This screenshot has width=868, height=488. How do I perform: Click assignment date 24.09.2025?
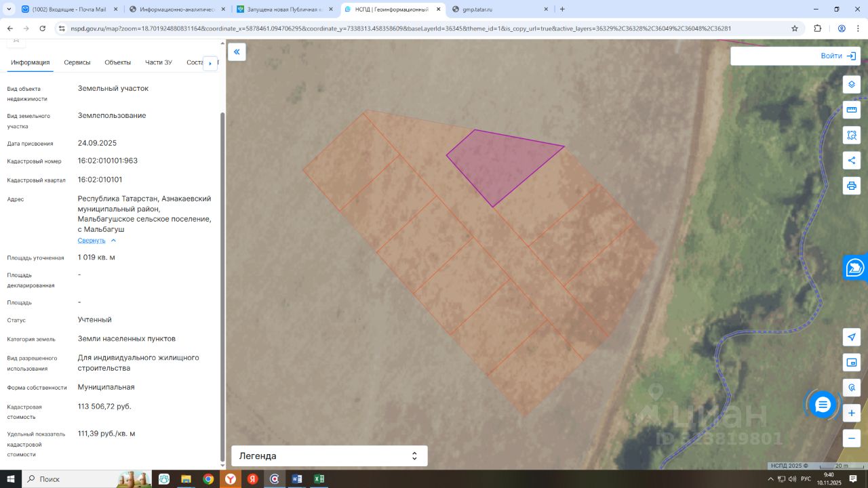click(x=98, y=143)
